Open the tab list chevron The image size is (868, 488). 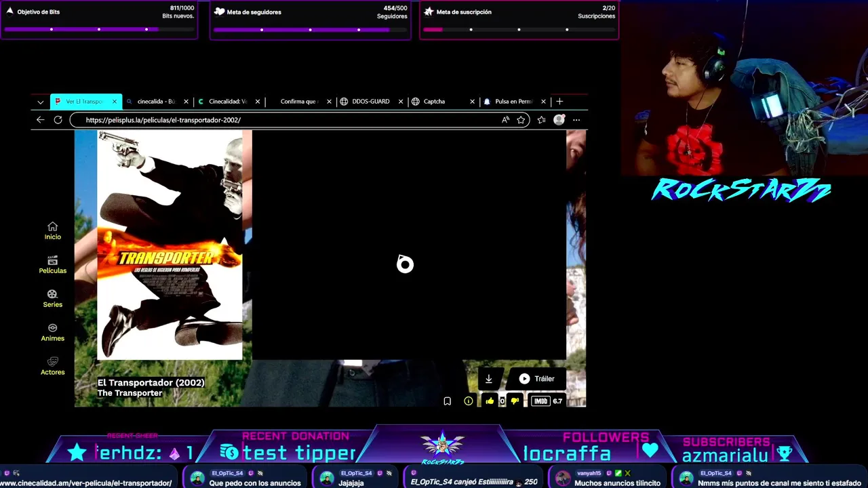(40, 102)
